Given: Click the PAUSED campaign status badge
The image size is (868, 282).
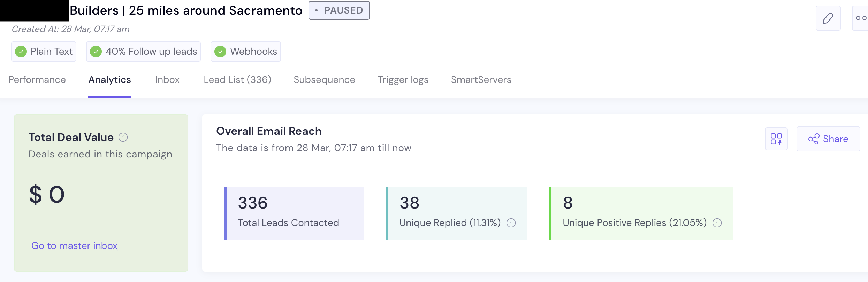Looking at the screenshot, I should coord(339,10).
